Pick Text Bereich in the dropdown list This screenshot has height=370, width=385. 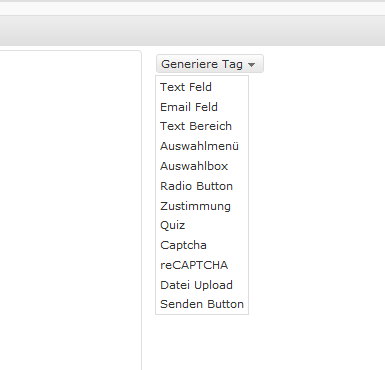[x=196, y=126]
